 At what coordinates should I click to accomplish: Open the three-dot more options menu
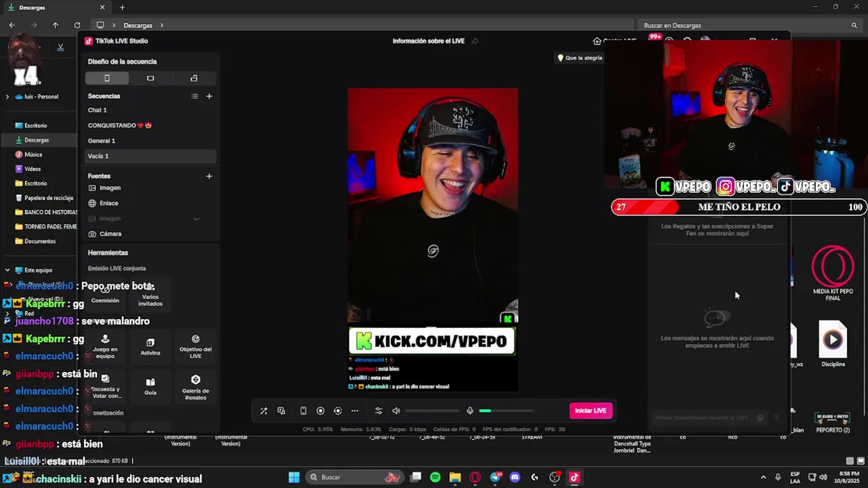pos(355,411)
